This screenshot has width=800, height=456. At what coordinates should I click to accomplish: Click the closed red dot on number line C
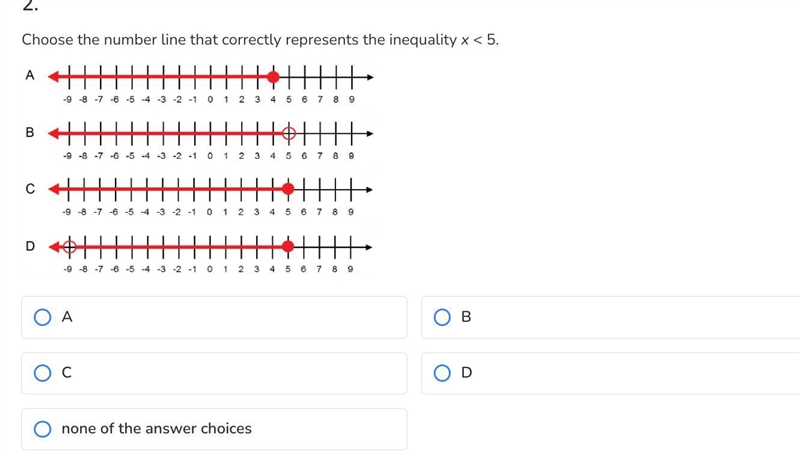coord(288,189)
